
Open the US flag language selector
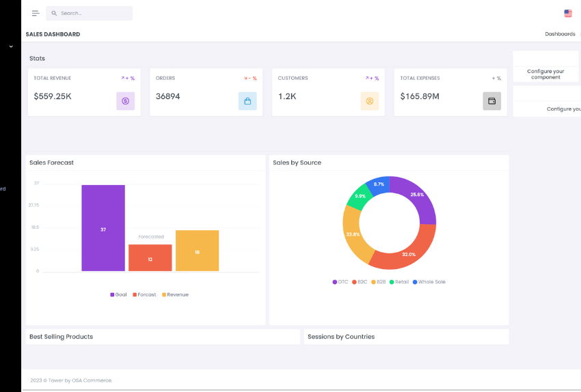(x=568, y=14)
